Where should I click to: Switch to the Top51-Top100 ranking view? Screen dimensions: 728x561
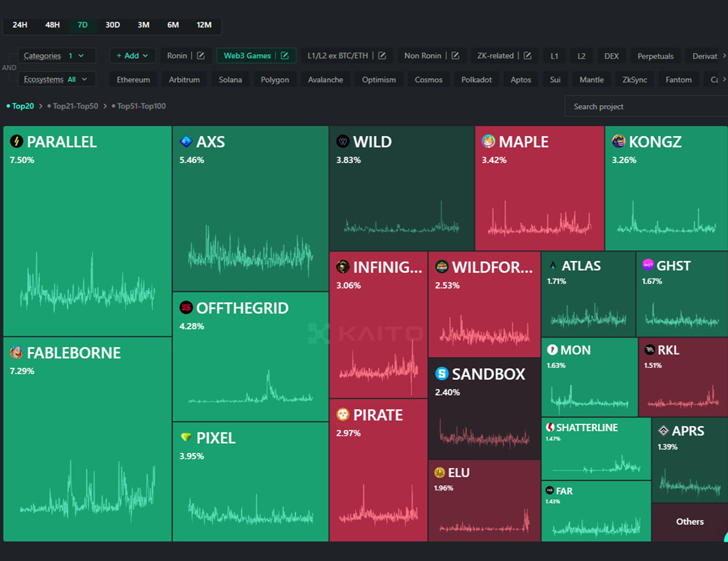click(x=139, y=106)
